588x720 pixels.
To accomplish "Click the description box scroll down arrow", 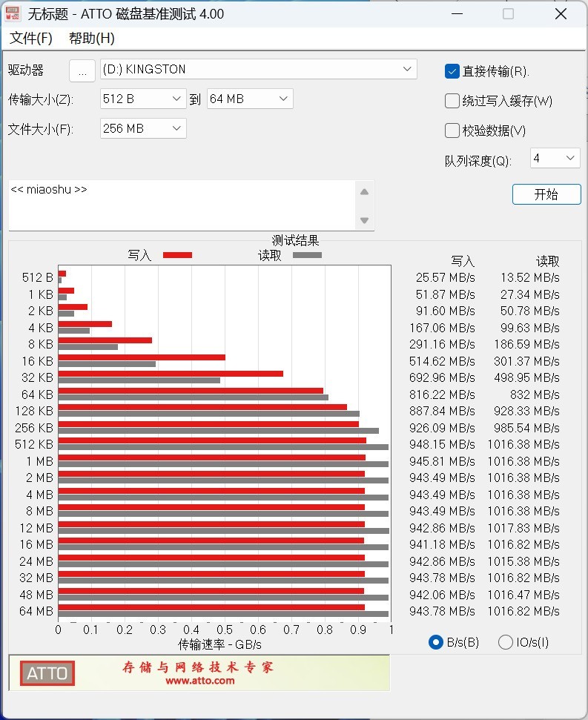I will tap(365, 220).
